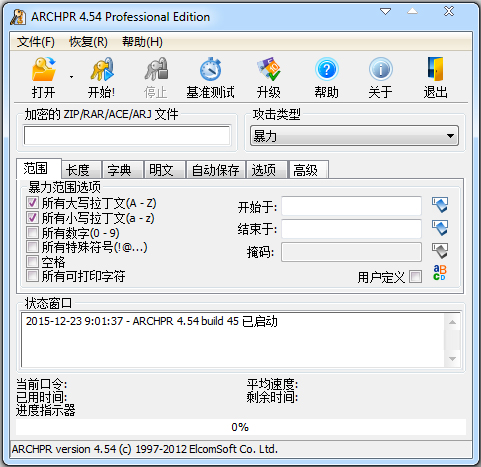Viewport: 481px width, 467px height.
Task: Switch to the 字典 tab
Action: 123,170
